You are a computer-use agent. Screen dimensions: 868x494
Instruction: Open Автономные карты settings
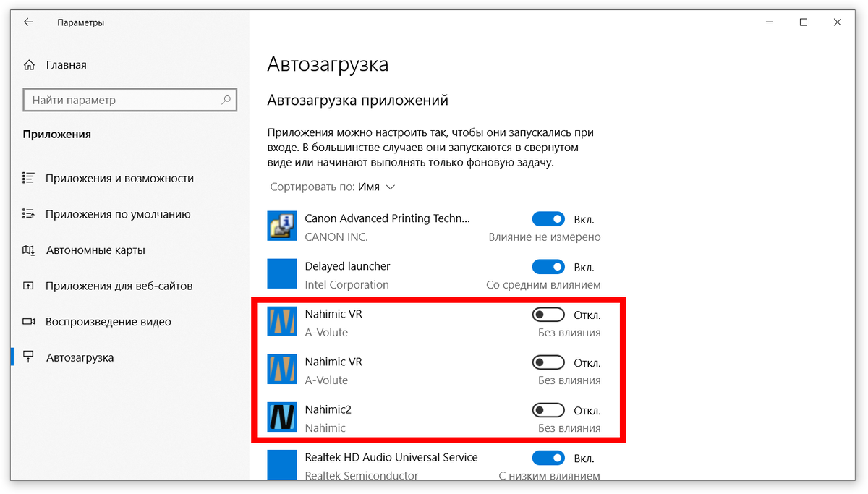95,250
